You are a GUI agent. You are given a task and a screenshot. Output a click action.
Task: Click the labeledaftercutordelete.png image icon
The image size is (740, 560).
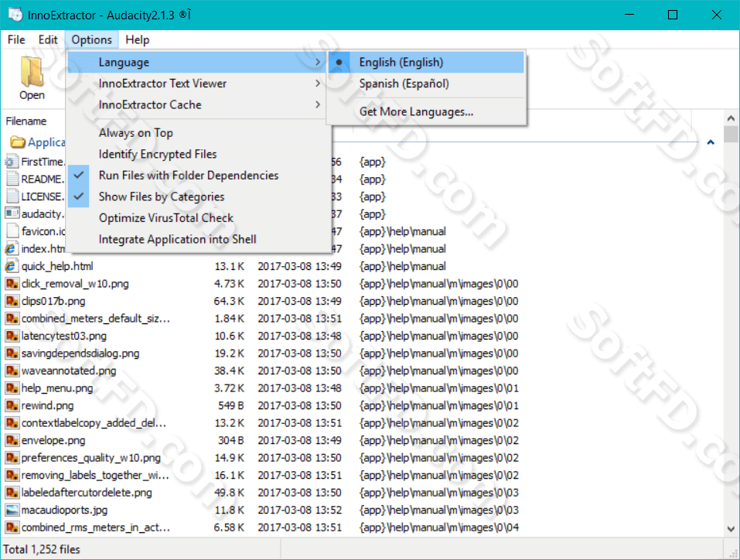point(12,493)
